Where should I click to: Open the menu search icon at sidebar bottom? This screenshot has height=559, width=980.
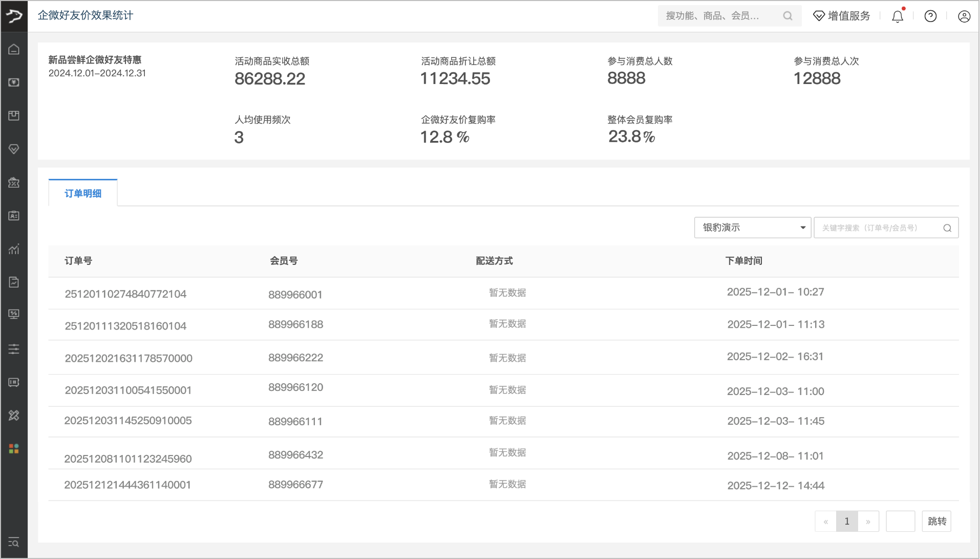[x=14, y=542]
